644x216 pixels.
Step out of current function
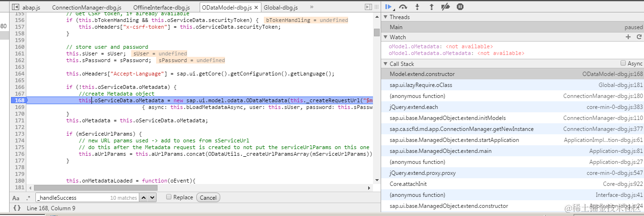click(x=431, y=7)
